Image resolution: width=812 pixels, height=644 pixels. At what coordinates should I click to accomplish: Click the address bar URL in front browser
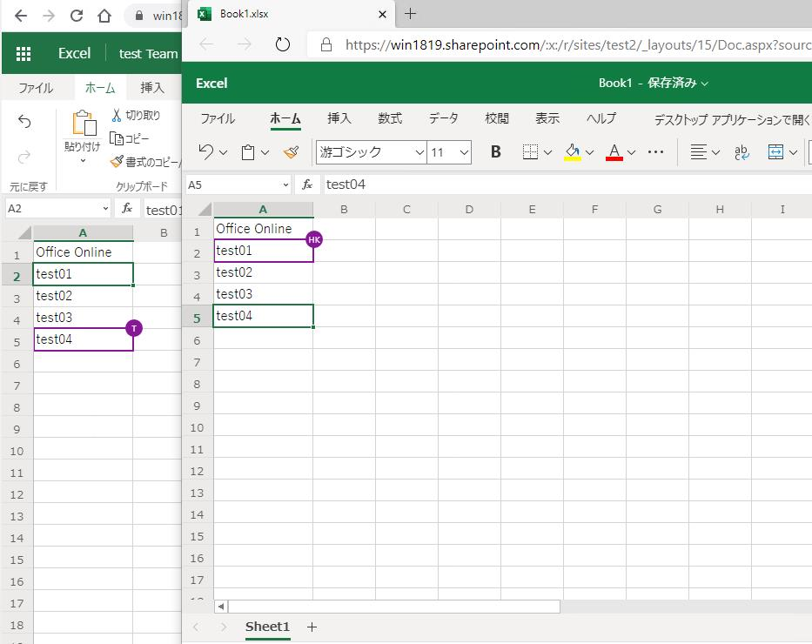[578, 45]
